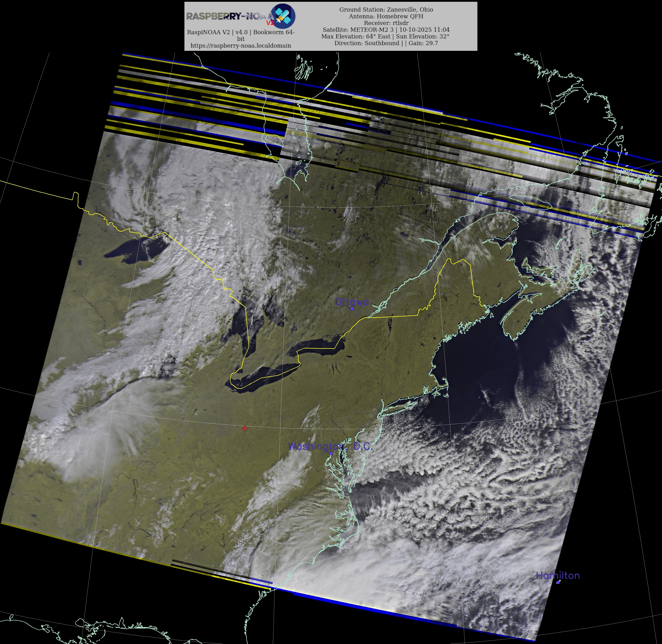Click the Satellite: METEOR-M2 3 date line

coord(386,30)
